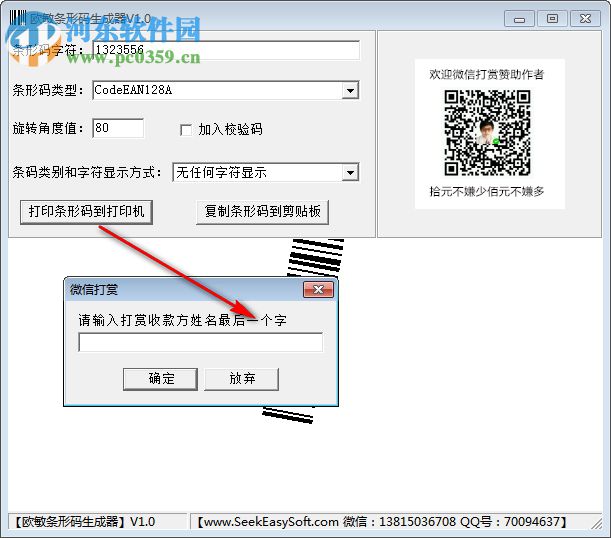Close the 微信打赏 dialog
The height and width of the screenshot is (538, 611).
pos(318,289)
